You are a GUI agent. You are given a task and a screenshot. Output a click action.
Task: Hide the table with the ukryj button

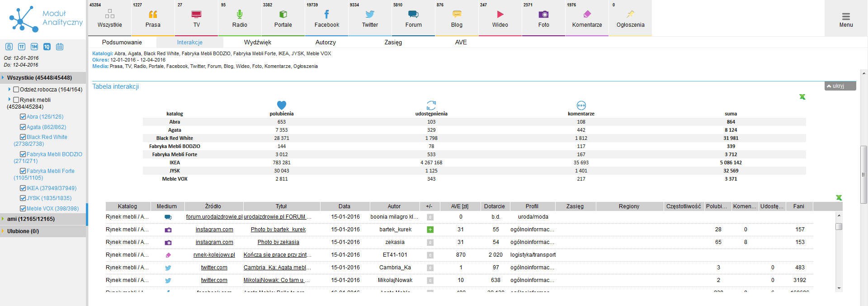coord(840,86)
